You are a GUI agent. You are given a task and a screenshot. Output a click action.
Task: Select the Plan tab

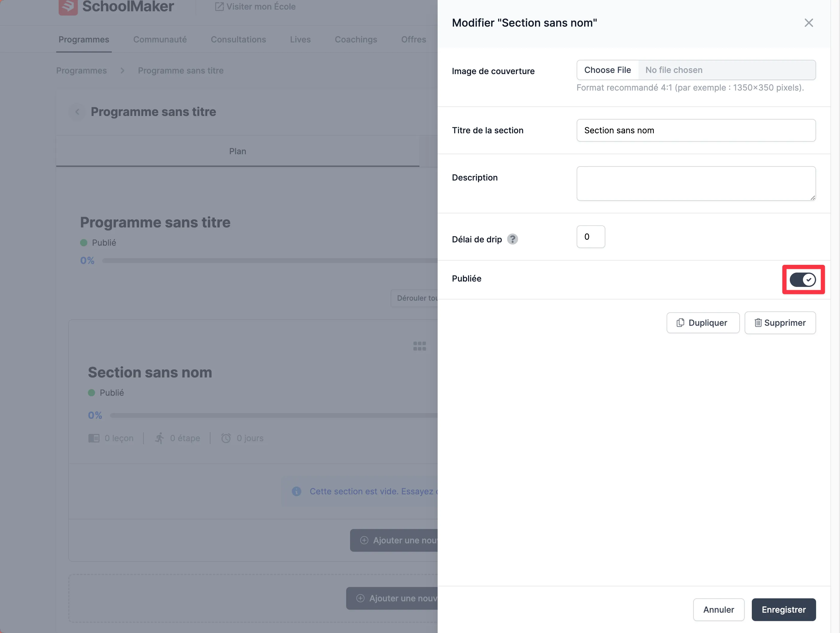tap(237, 151)
